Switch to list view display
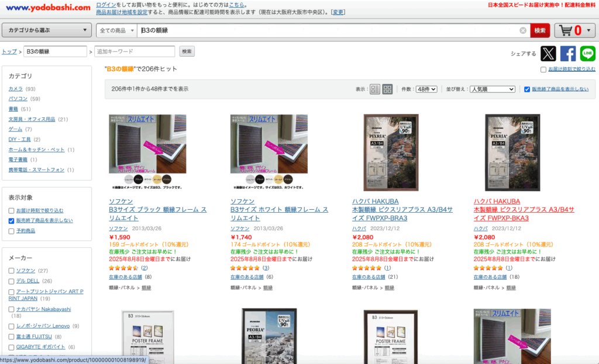Image resolution: width=599 pixels, height=364 pixels. pos(375,89)
